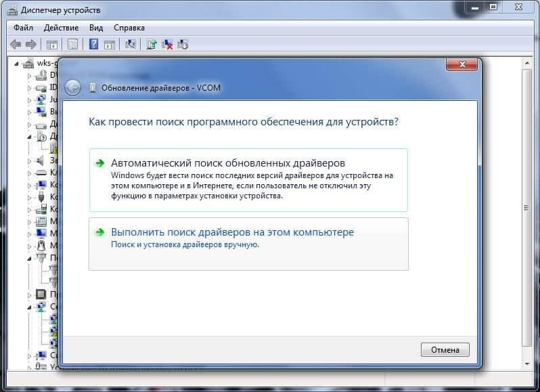Select the question-mark other devices icon
This screenshot has width=540, height=392.
tap(41, 136)
